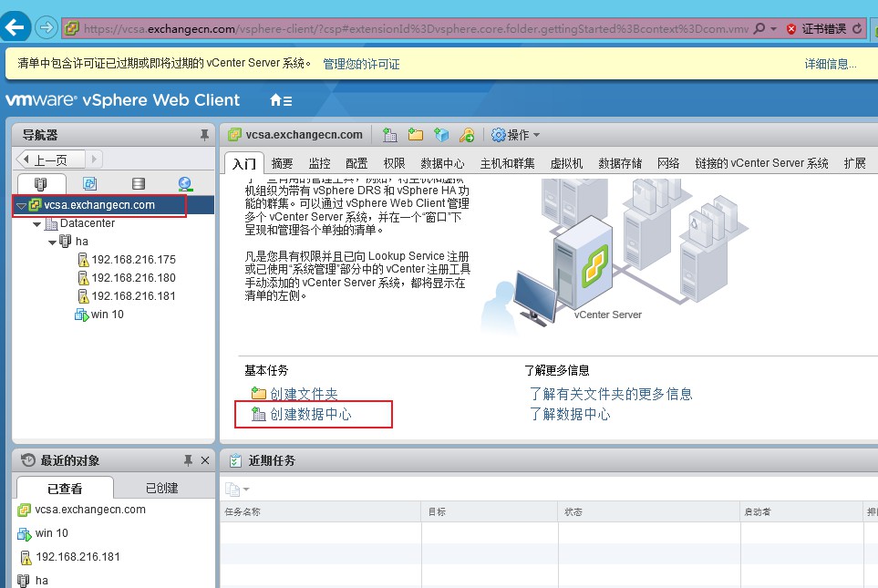This screenshot has height=588, width=878.
Task: Click 管理您的许可证 link in banner
Action: 361,64
